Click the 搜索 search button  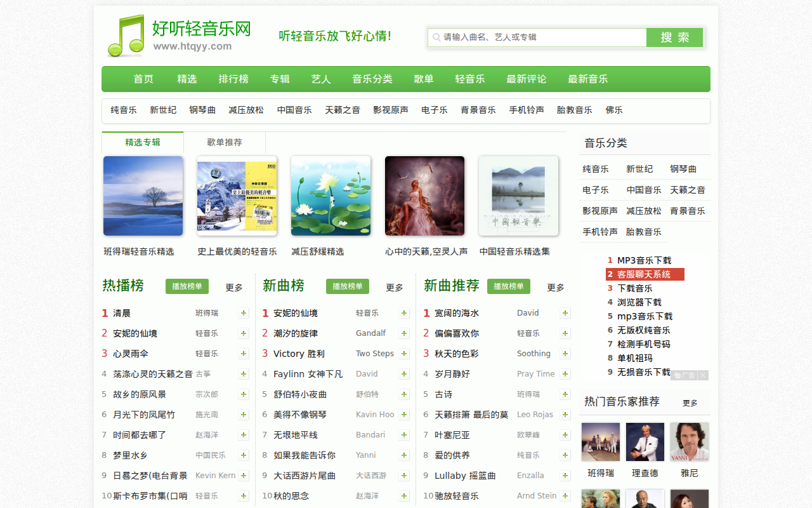coord(674,37)
